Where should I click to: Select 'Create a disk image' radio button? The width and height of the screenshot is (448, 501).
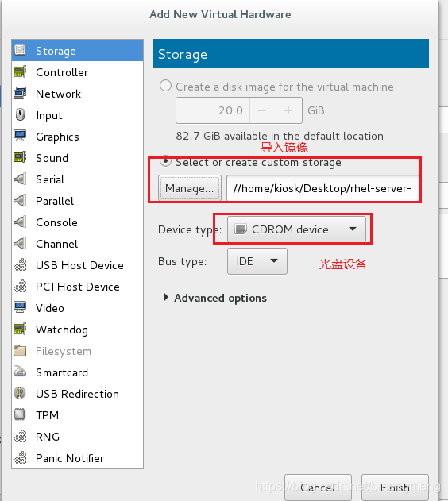[x=165, y=86]
